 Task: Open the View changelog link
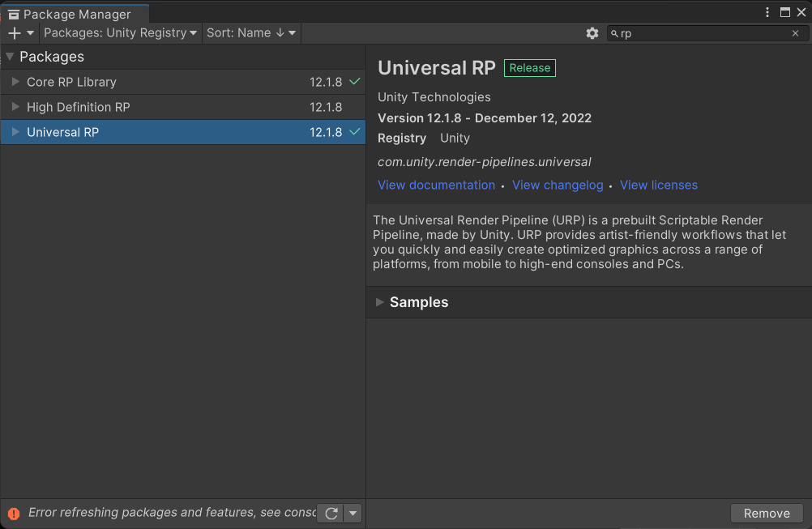point(558,186)
